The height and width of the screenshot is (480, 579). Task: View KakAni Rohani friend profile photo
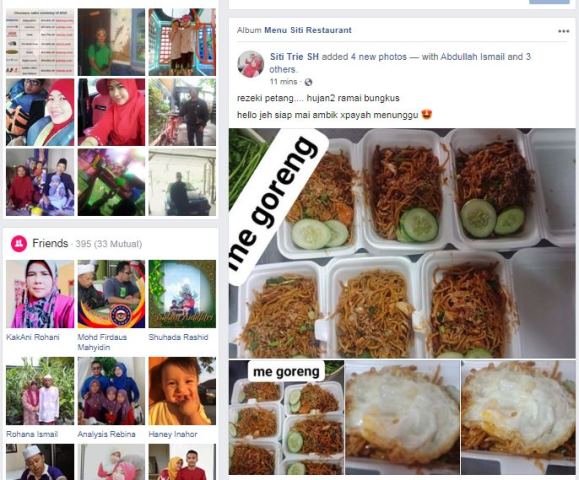(40, 294)
